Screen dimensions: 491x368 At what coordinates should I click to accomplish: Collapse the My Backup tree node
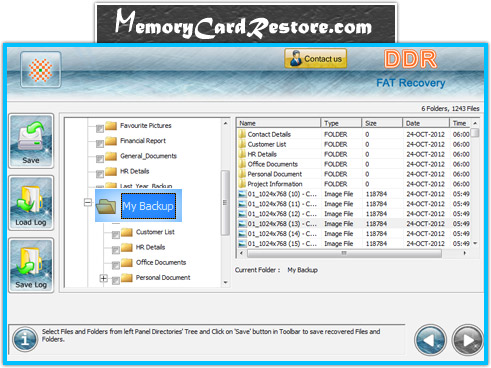coord(88,202)
